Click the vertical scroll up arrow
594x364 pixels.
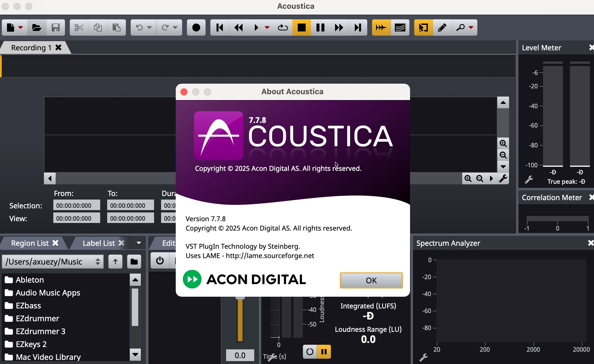coord(503,102)
